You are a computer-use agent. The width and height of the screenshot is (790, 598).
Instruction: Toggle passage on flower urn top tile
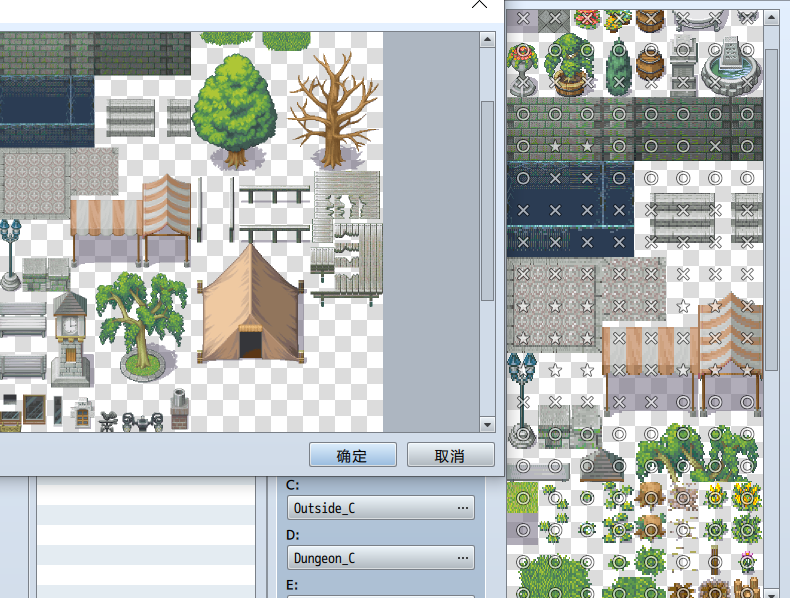523,50
